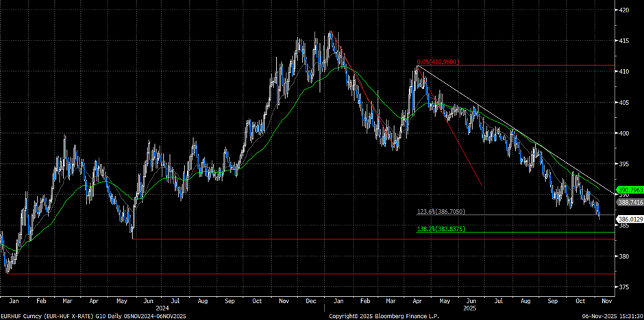Click the Dec month label on the time axis

pyautogui.click(x=310, y=301)
